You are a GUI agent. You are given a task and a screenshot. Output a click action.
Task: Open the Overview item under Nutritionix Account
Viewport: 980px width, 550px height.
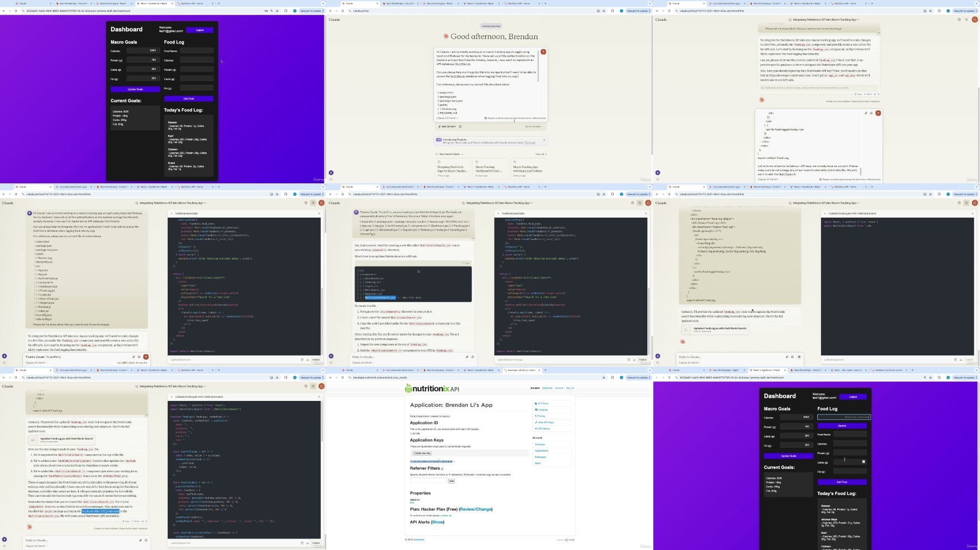click(540, 444)
